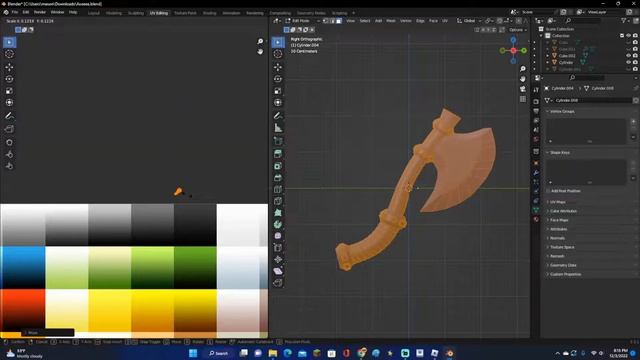Select the Rotate tool in the UV editor toolbar
This screenshot has height=360, width=640.
(x=9, y=79)
